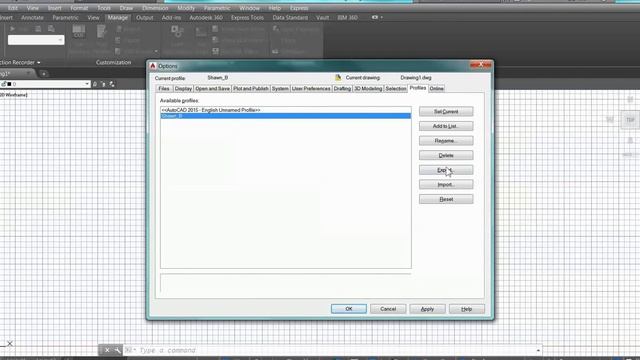Click the new drawing tab plus icon
640x360 pixels.
point(44,74)
